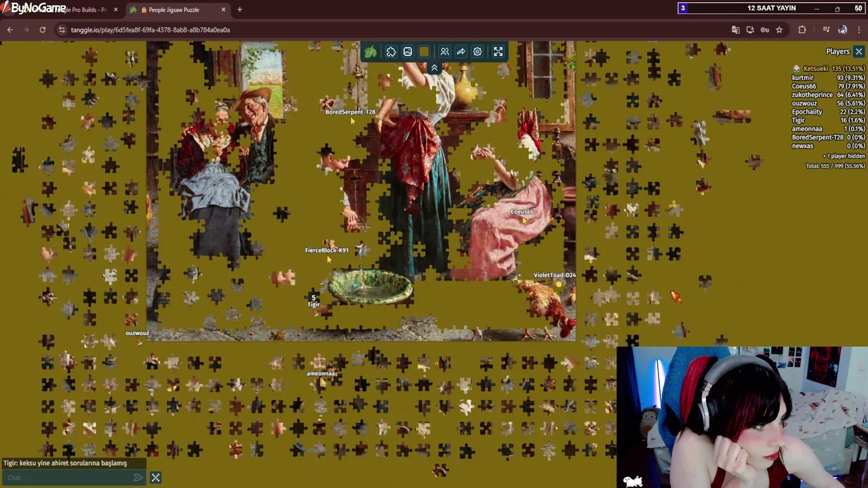Close the Pro Builds browser tab
868x488 pixels.
[115, 9]
